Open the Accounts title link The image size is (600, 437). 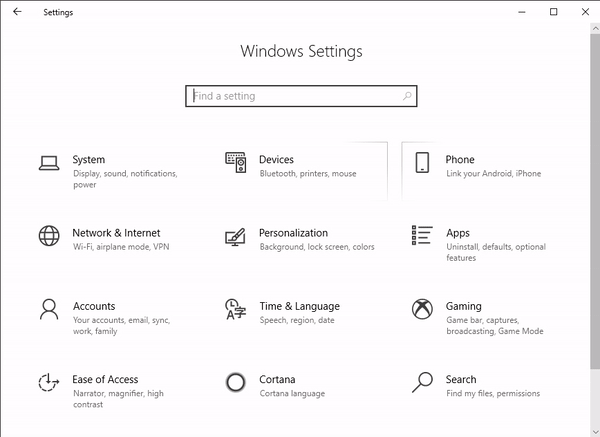pyautogui.click(x=94, y=306)
